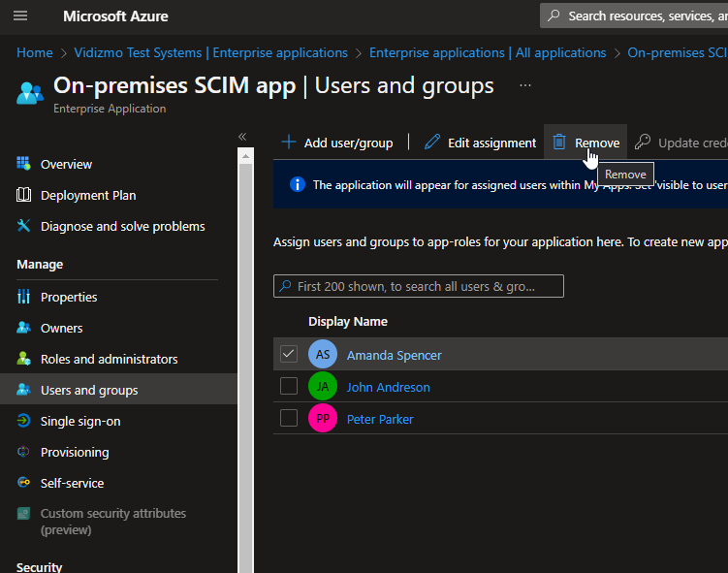Click the users and groups search field
728x573 pixels.
(x=419, y=286)
